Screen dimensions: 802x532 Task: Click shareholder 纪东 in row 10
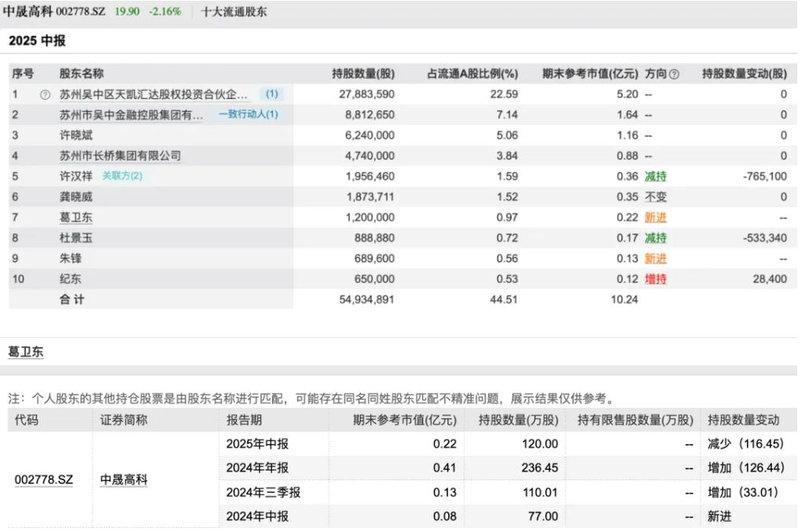[x=71, y=279]
